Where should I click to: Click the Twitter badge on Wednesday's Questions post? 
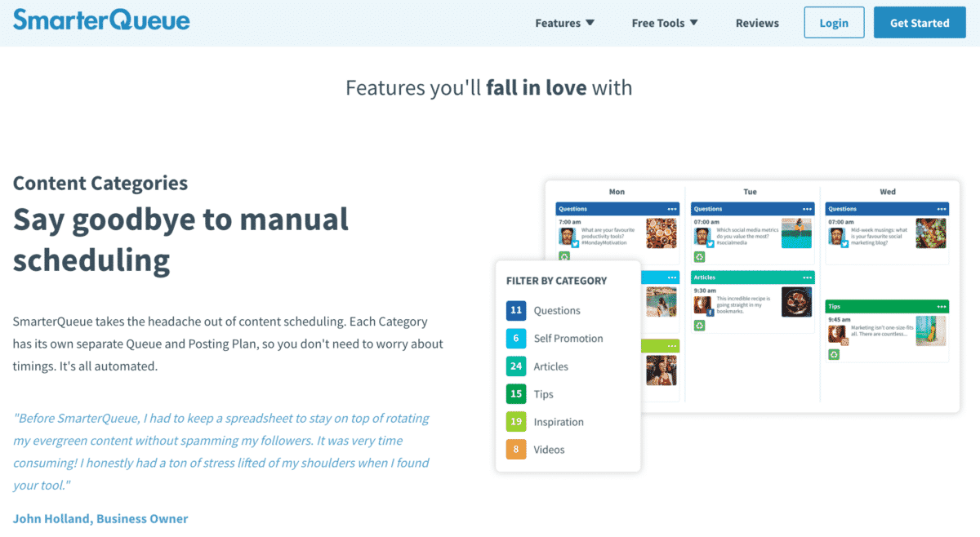tap(844, 243)
